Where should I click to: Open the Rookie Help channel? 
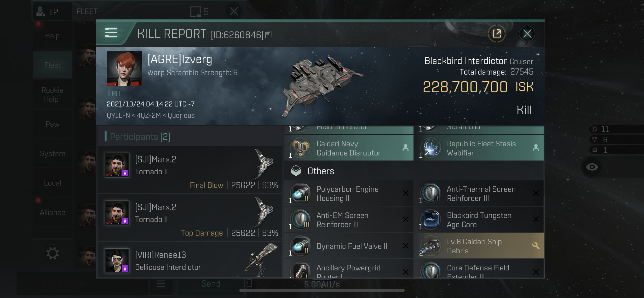pos(52,95)
